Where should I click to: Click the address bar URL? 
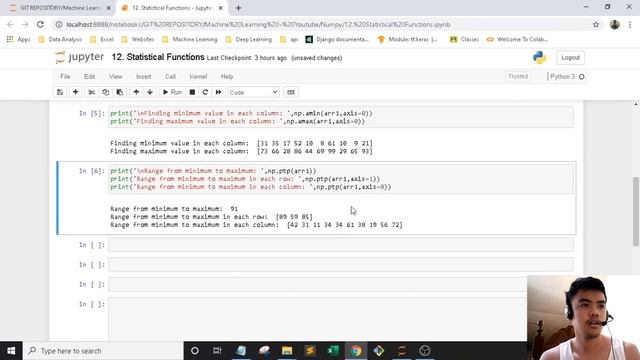[x=258, y=24]
